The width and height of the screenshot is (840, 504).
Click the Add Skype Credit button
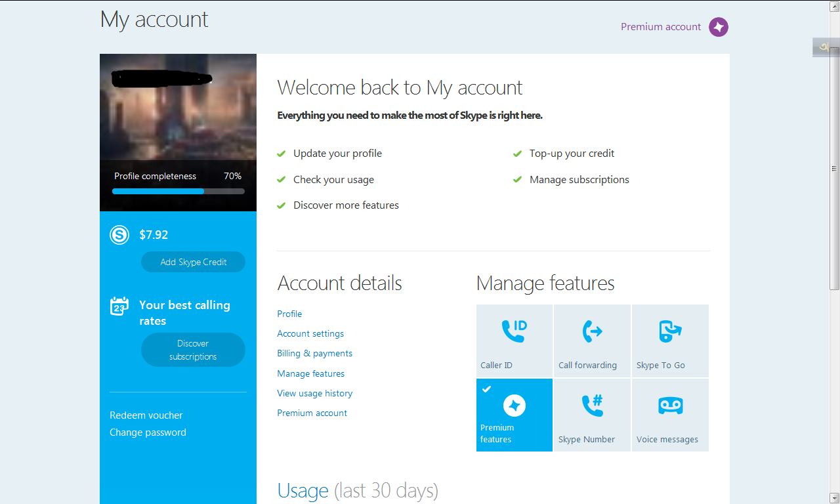tap(193, 262)
